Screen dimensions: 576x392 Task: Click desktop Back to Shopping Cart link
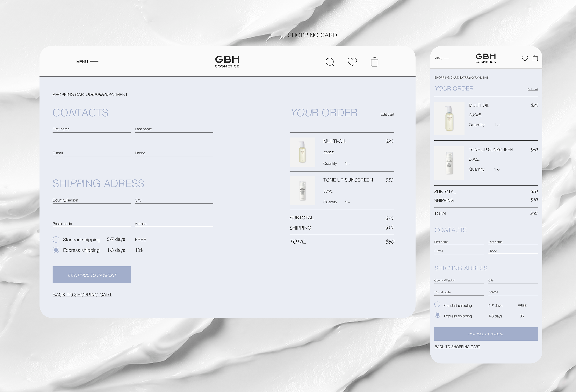(x=82, y=295)
